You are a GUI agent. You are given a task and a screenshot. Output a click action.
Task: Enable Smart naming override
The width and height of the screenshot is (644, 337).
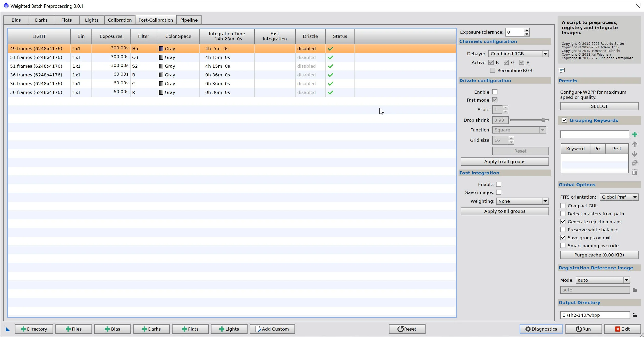(x=563, y=245)
